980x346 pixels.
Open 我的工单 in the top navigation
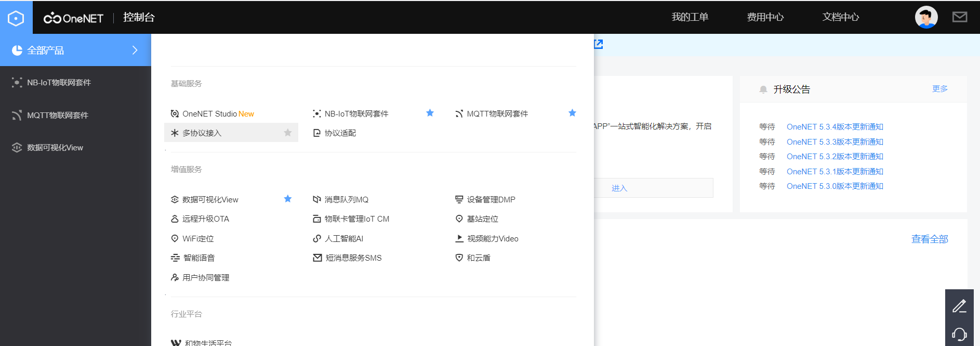[x=690, y=17]
